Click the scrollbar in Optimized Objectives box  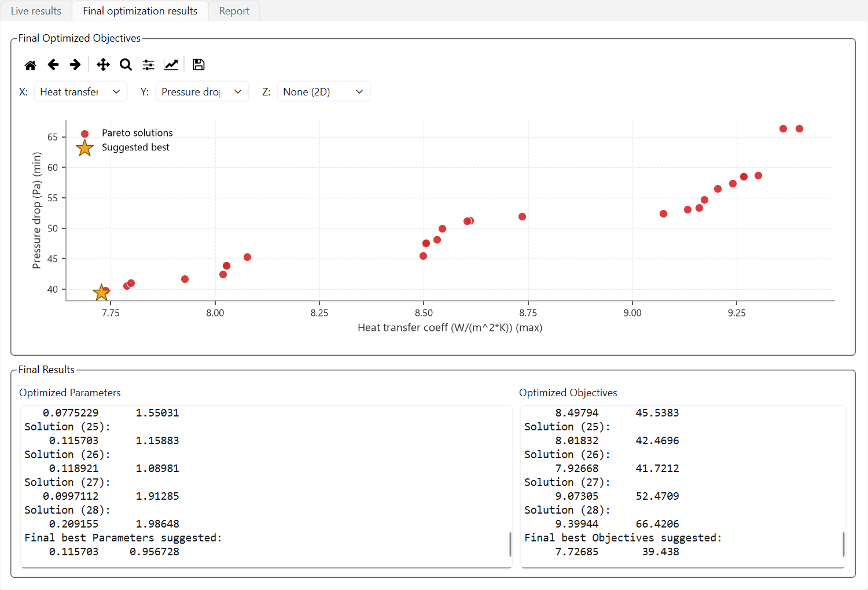[x=843, y=544]
